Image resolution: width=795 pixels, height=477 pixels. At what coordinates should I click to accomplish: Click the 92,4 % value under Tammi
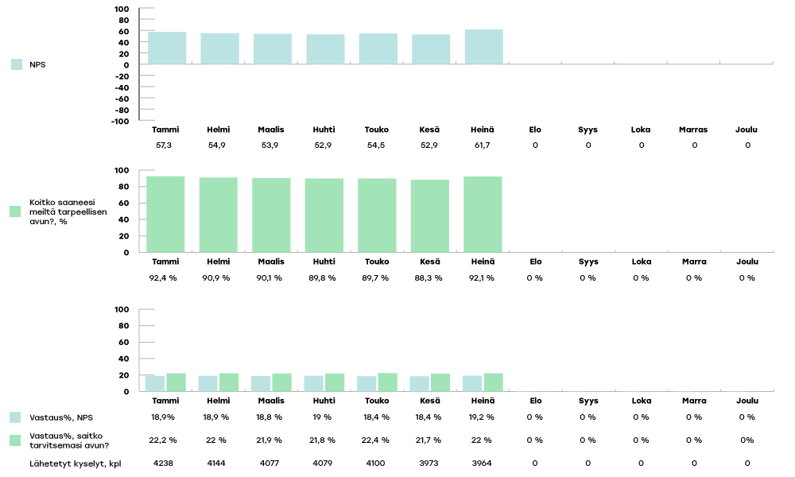164,278
